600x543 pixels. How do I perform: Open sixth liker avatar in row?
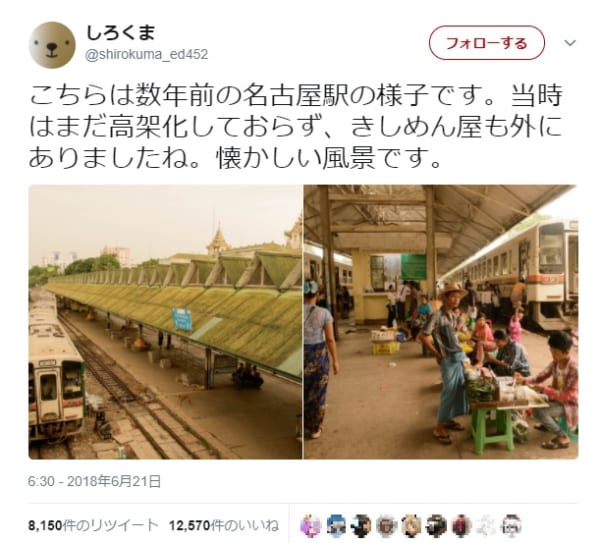coord(437,525)
